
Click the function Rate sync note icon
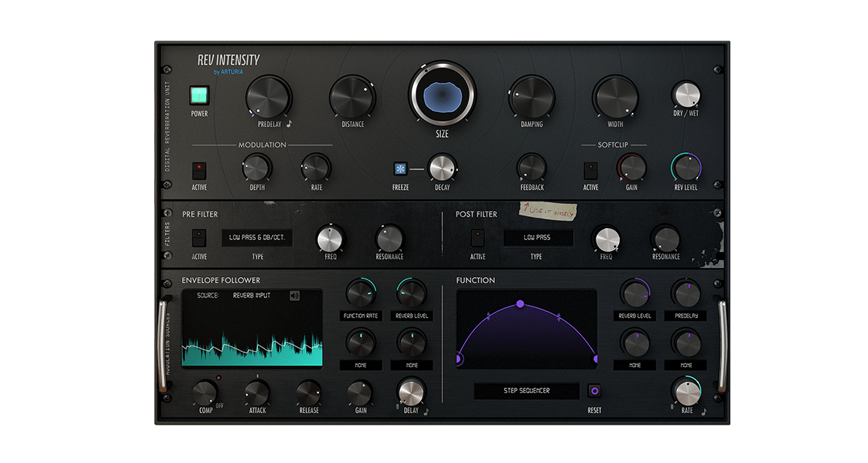(x=703, y=412)
